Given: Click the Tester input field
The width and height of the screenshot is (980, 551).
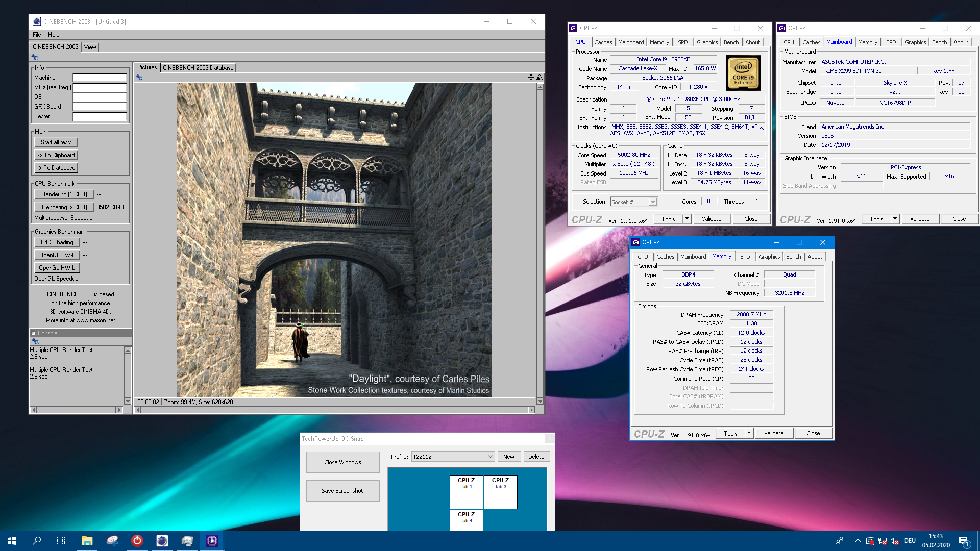Looking at the screenshot, I should 100,116.
